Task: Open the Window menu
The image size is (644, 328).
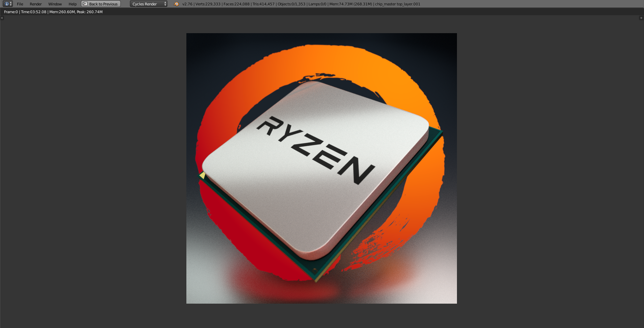Action: click(55, 4)
